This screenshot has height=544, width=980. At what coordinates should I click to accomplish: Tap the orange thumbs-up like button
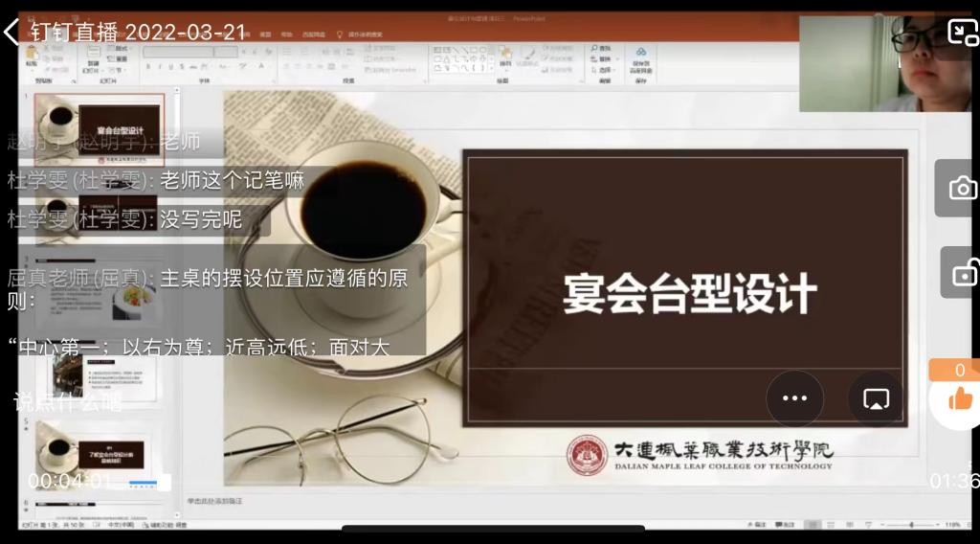(959, 399)
